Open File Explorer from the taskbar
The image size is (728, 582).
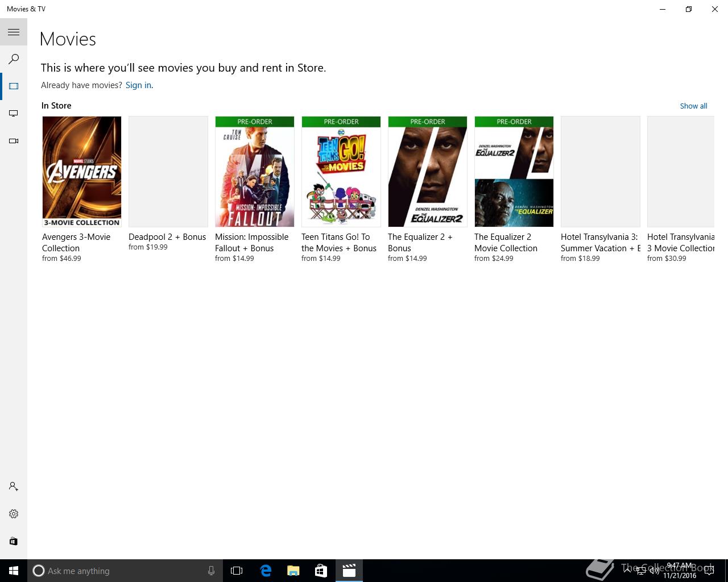click(x=293, y=571)
